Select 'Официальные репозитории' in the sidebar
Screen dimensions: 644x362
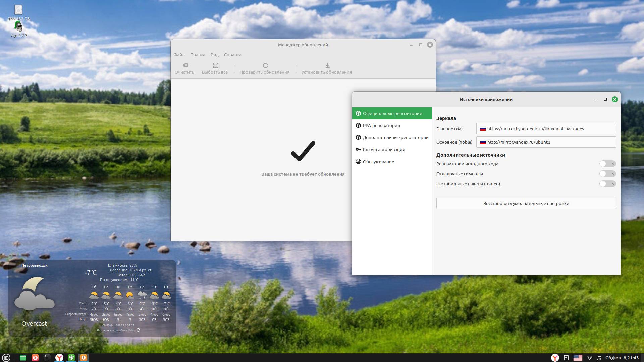[x=392, y=113]
